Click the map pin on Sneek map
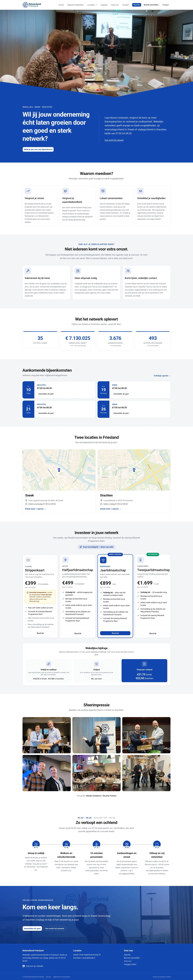Viewport: 193px width, 980px height. pyautogui.click(x=59, y=470)
